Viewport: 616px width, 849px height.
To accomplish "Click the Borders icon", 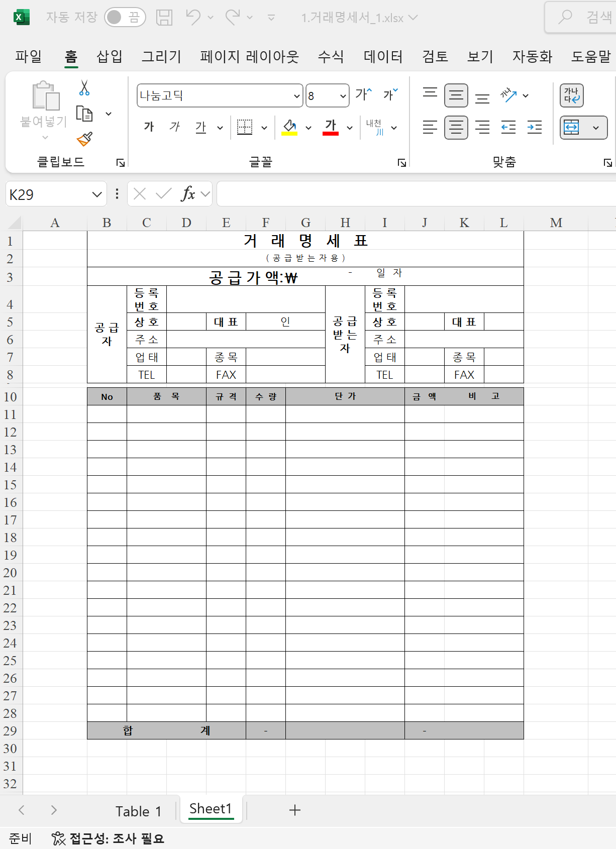I will coord(245,127).
